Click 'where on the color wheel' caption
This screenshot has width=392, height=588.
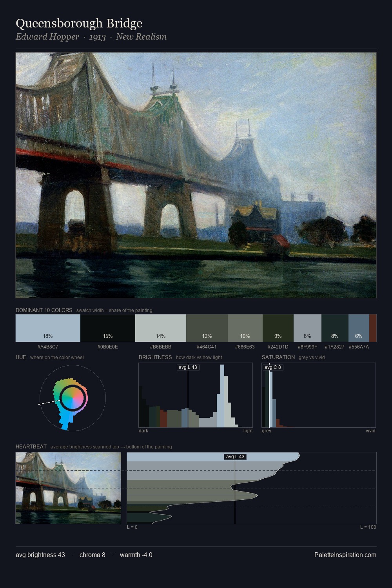click(x=57, y=357)
